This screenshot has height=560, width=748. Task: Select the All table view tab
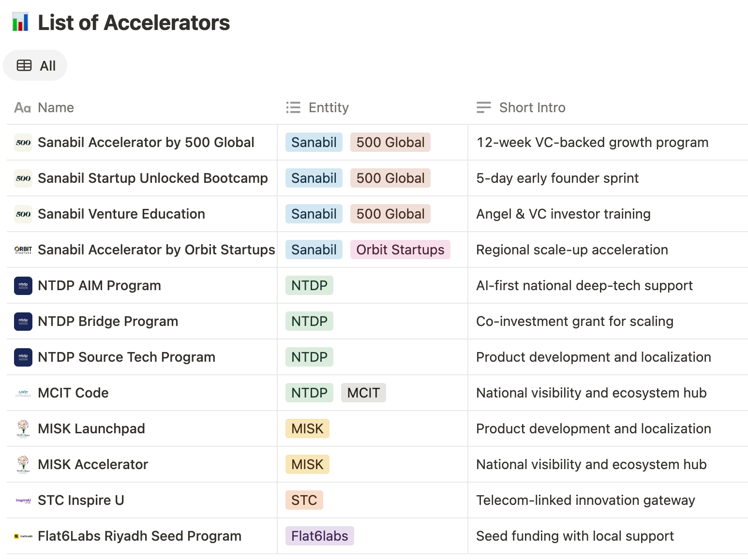coord(35,65)
